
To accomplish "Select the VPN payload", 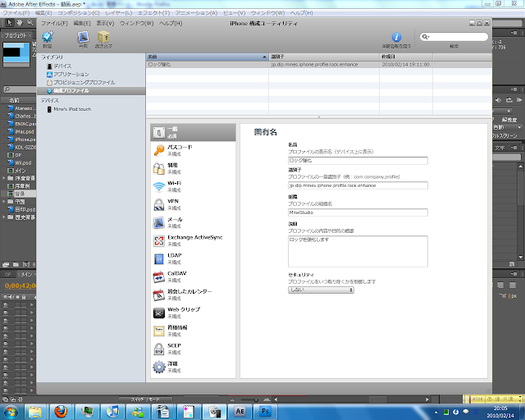I will [193, 204].
